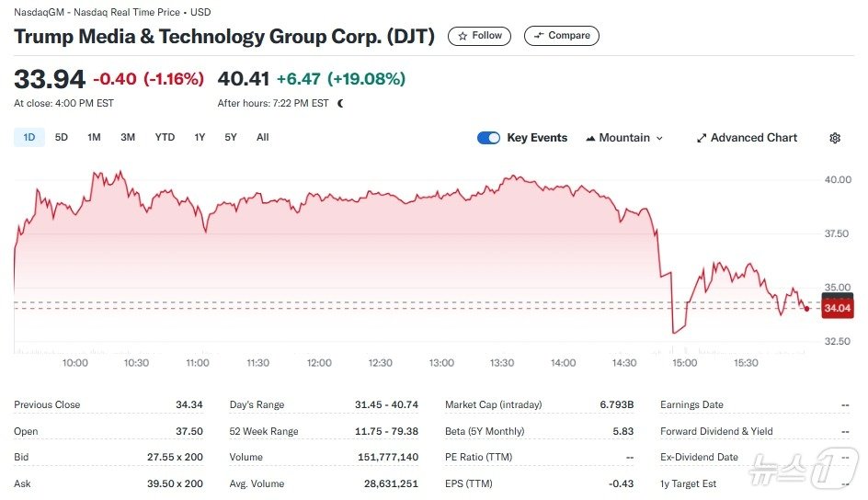Click the red 34.04 price marker
This screenshot has height=500, width=868.
(838, 309)
